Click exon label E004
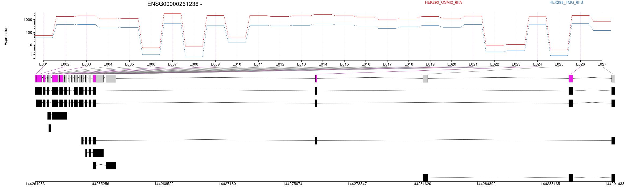Image resolution: width=644 pixels, height=188 pixels. (x=108, y=64)
